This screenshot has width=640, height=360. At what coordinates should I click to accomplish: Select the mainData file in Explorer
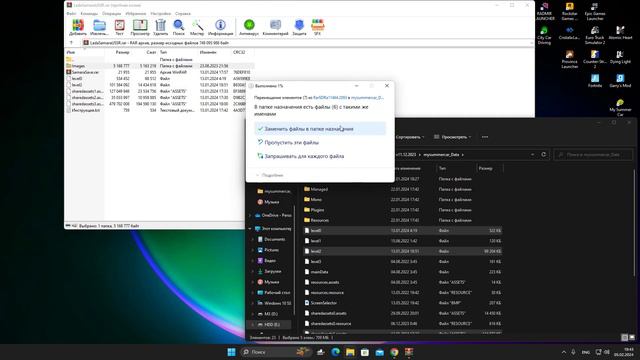[x=402, y=272]
